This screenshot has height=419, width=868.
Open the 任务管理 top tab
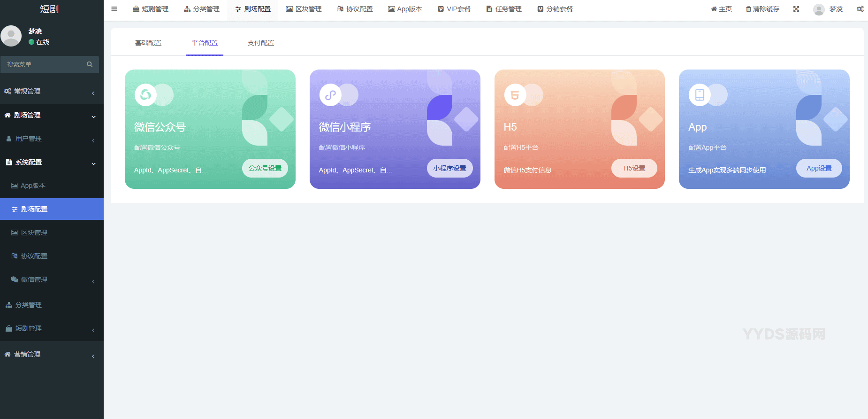click(504, 9)
